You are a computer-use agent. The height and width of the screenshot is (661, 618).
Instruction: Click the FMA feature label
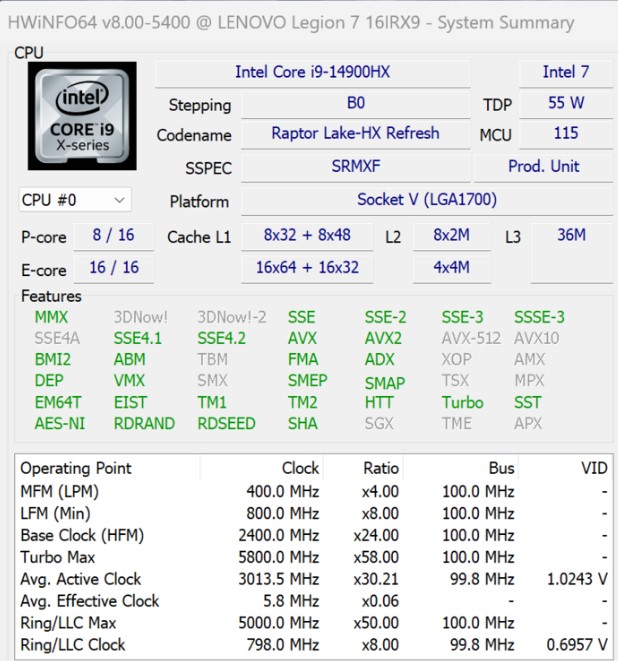303,360
